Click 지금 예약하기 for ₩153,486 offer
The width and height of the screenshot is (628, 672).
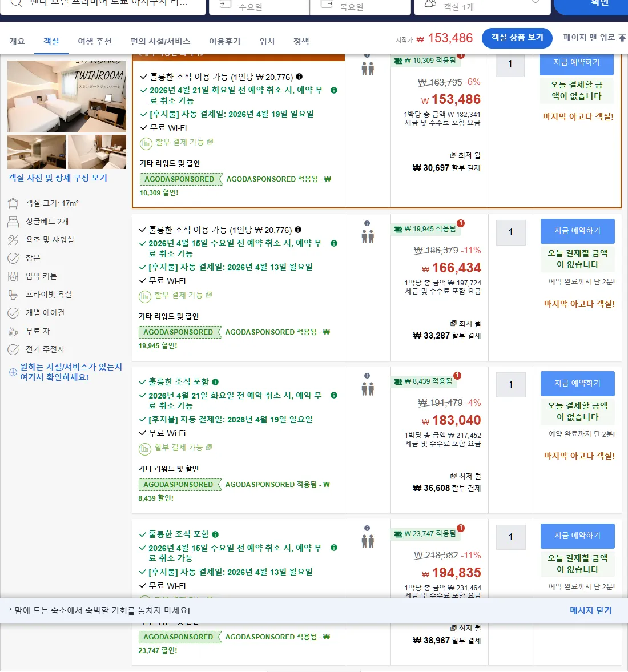tap(577, 64)
